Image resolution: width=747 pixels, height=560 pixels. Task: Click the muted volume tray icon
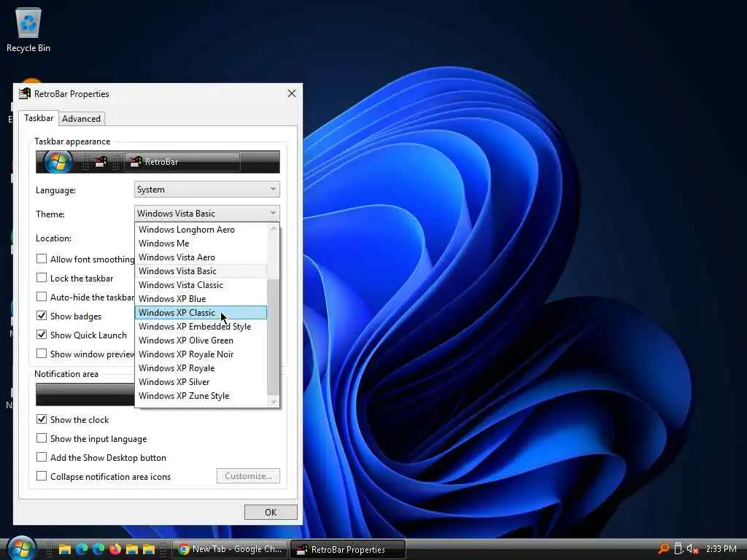click(692, 549)
